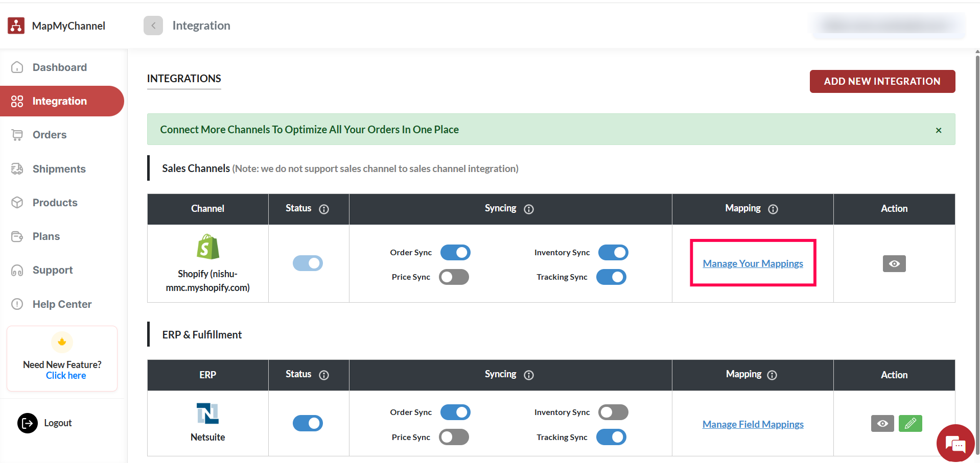Toggle the Netsuite Status switch
The width and height of the screenshot is (980, 463).
308,423
